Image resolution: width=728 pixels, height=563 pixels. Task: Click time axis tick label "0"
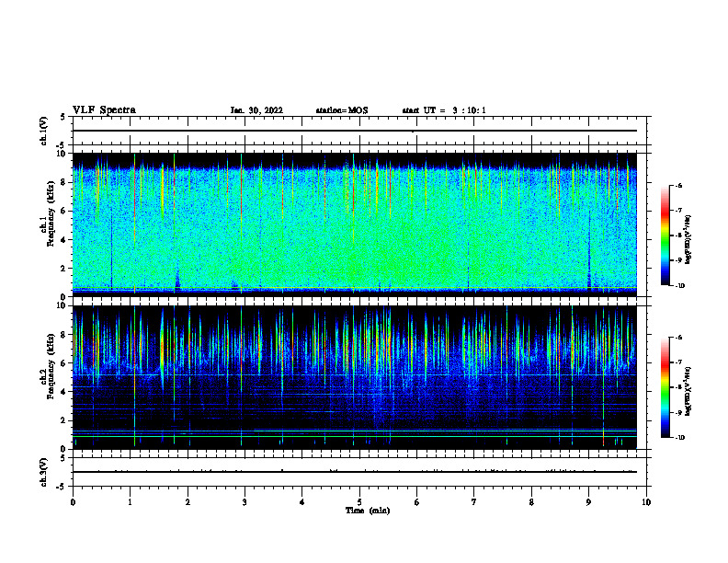(73, 502)
